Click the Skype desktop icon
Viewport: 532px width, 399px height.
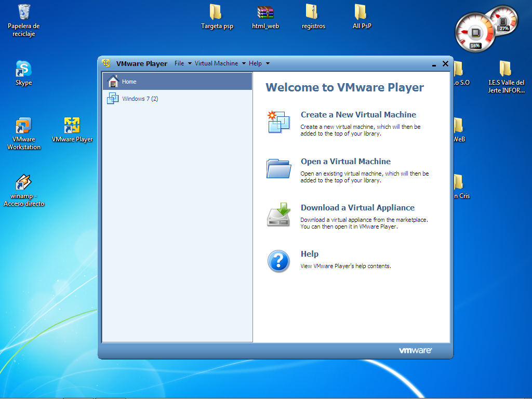[x=23, y=69]
